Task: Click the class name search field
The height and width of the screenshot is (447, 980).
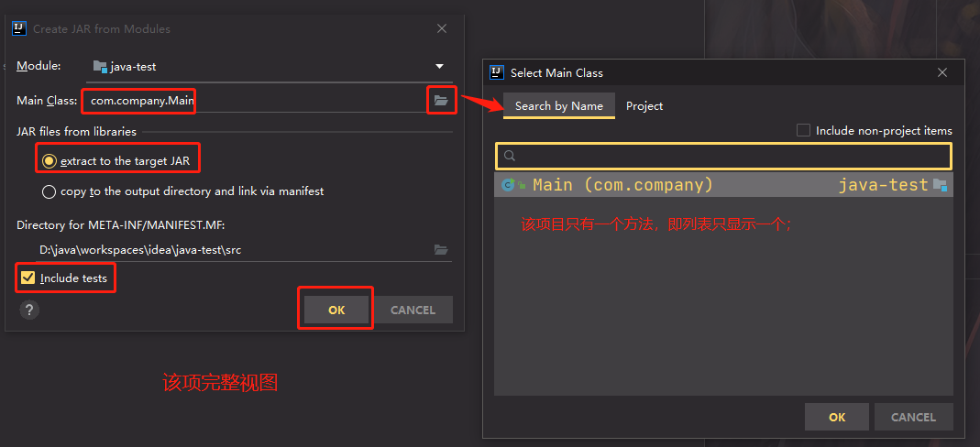Action: tap(723, 156)
